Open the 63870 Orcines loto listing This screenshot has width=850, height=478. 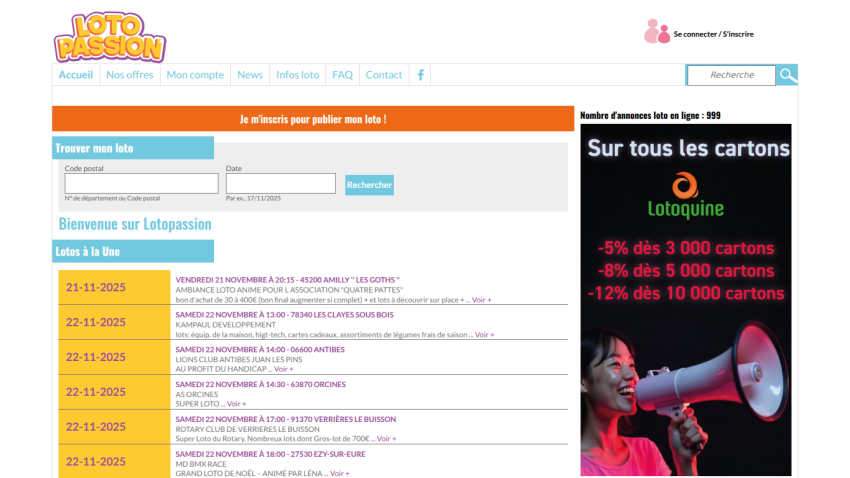(261, 384)
